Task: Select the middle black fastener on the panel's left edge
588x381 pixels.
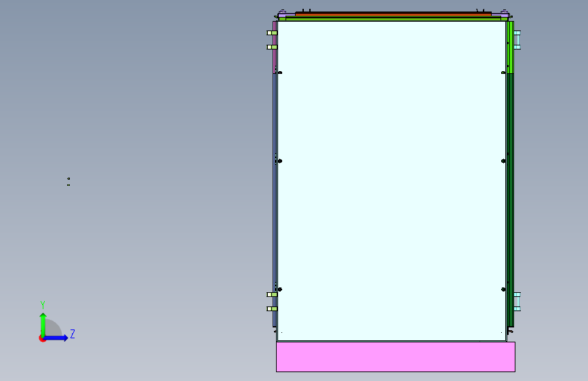Action: tap(279, 161)
